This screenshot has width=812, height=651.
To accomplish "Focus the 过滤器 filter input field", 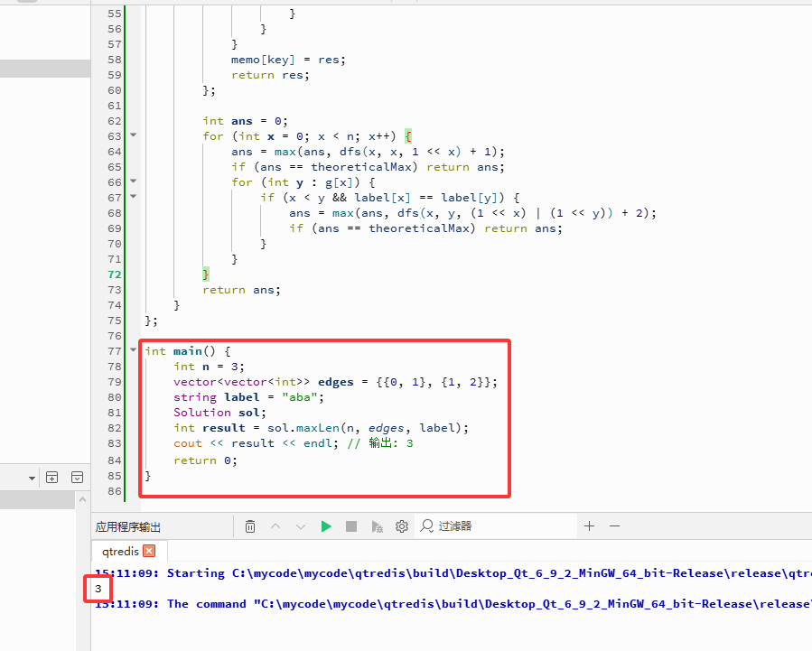I will [x=496, y=526].
